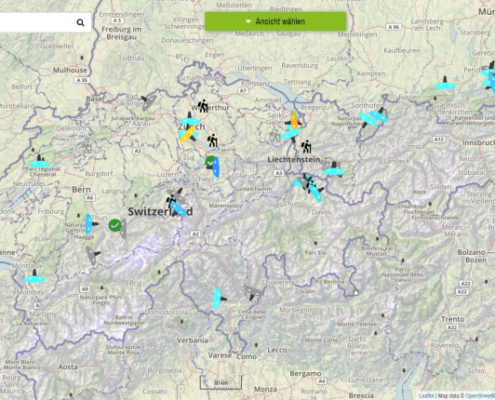Select the cyan glider marker near Füssen
The height and width of the screenshot is (400, 495).
(x=445, y=84)
